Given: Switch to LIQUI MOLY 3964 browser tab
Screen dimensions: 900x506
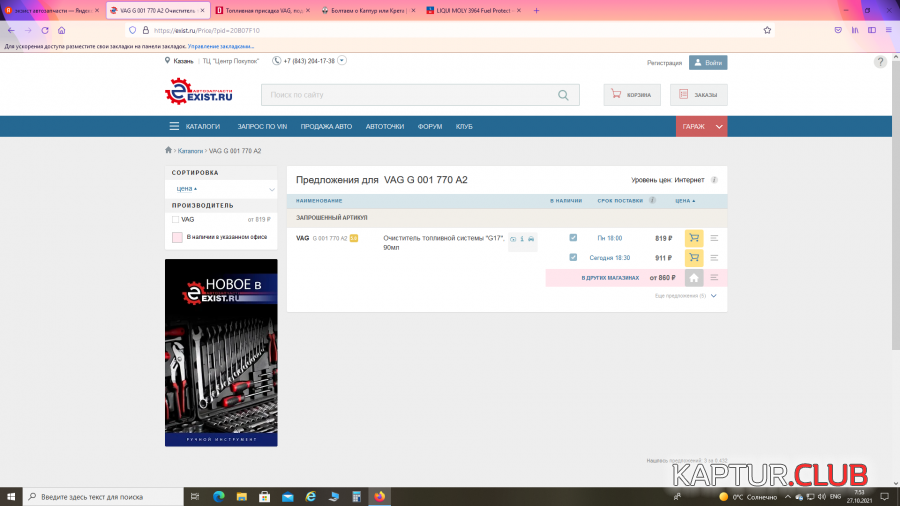Looking at the screenshot, I should [474, 10].
